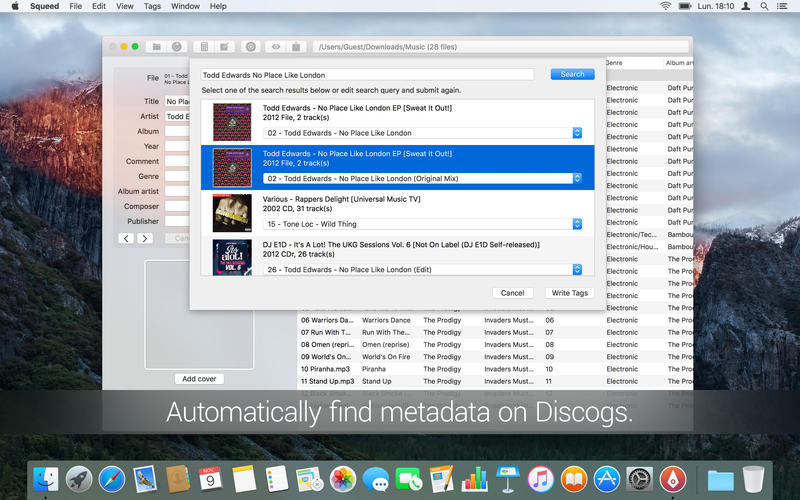Click the empty cover art box
The image size is (800, 500).
[199, 314]
